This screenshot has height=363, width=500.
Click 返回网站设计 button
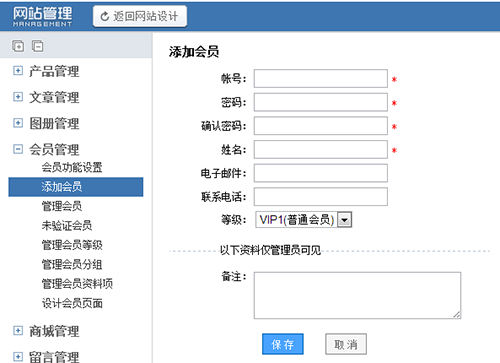pyautogui.click(x=140, y=16)
